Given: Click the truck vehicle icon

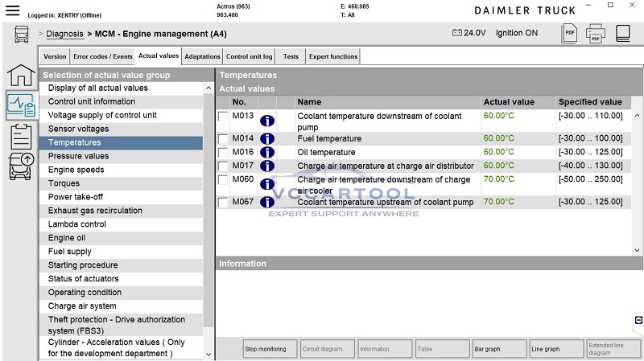Looking at the screenshot, I should (22, 34).
